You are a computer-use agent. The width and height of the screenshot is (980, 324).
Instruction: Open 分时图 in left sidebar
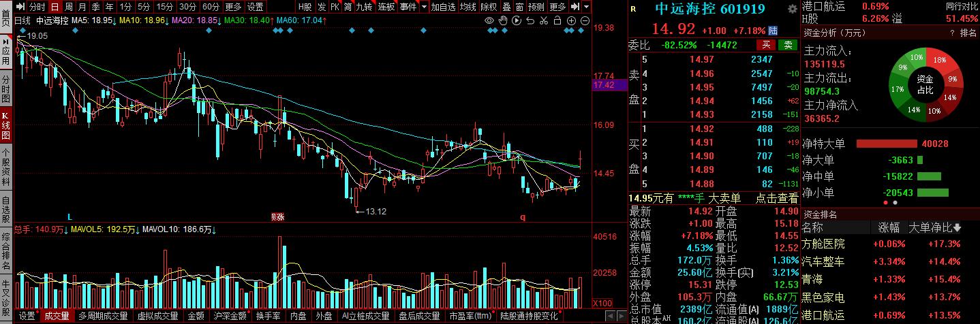5,88
